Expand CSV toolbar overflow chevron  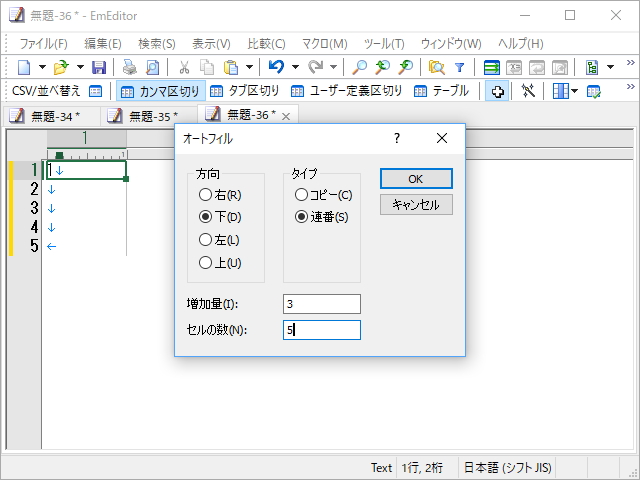click(631, 87)
